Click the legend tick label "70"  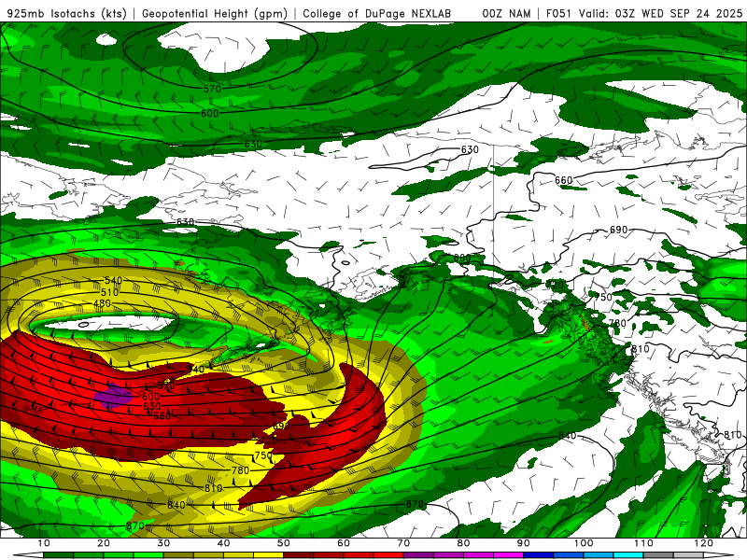pyautogui.click(x=403, y=543)
